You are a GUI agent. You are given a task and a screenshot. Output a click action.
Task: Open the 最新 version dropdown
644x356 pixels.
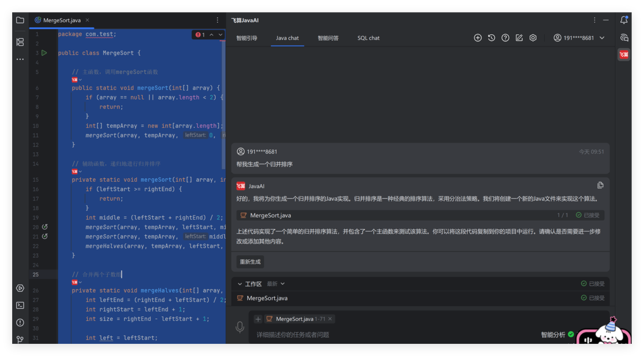[276, 284]
